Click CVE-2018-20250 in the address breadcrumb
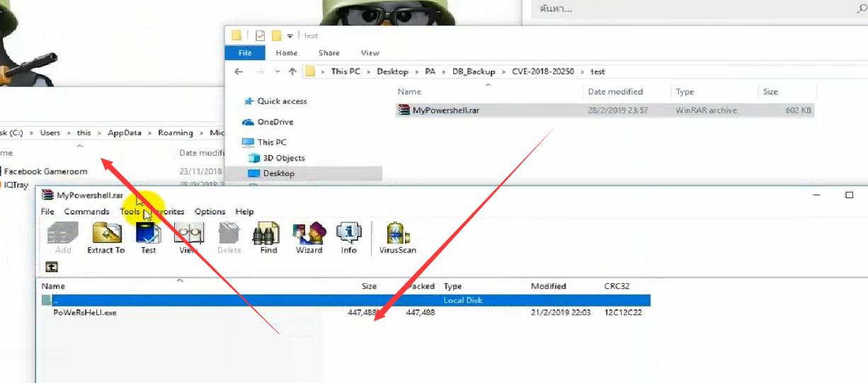Image resolution: width=868 pixels, height=383 pixels. tap(544, 72)
